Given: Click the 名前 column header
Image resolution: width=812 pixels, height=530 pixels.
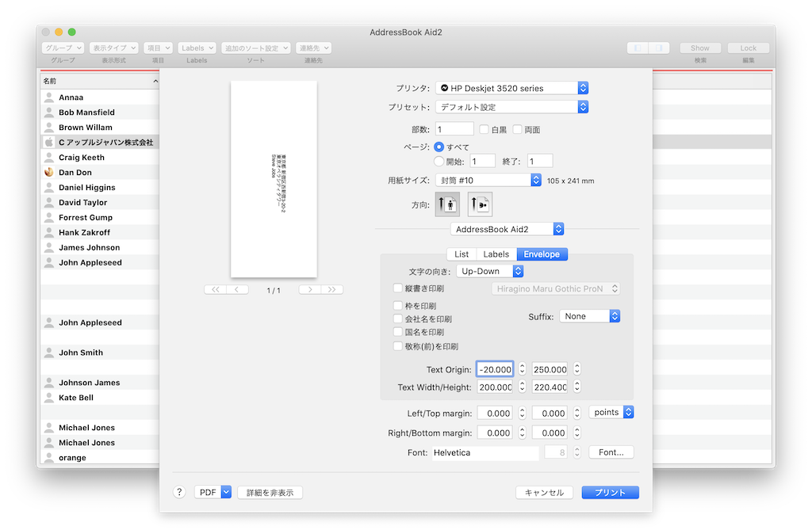Looking at the screenshot, I should 100,82.
